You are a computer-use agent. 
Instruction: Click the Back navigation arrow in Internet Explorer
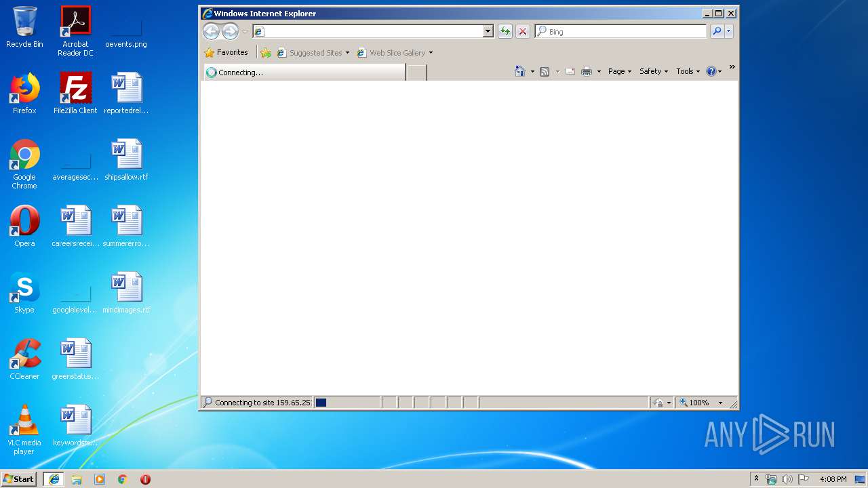pyautogui.click(x=211, y=31)
